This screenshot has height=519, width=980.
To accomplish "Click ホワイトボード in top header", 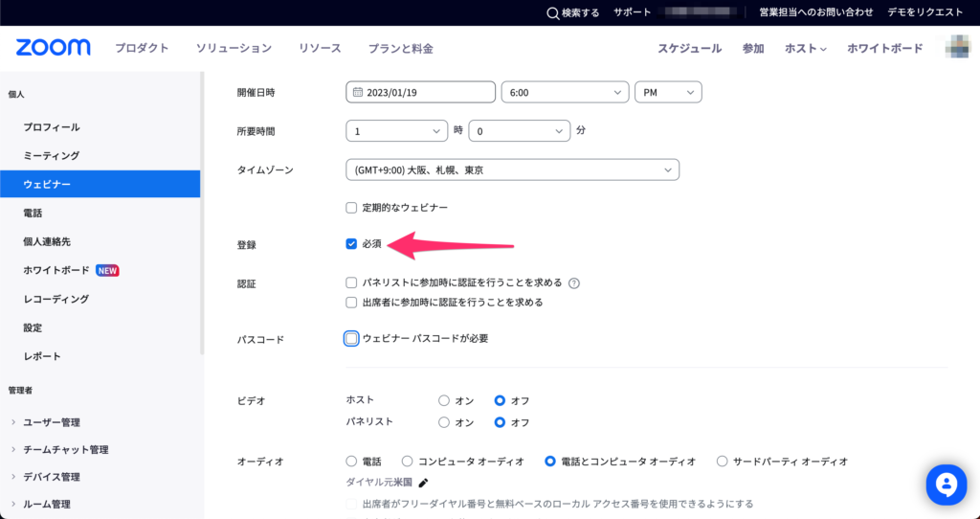I will coord(885,48).
